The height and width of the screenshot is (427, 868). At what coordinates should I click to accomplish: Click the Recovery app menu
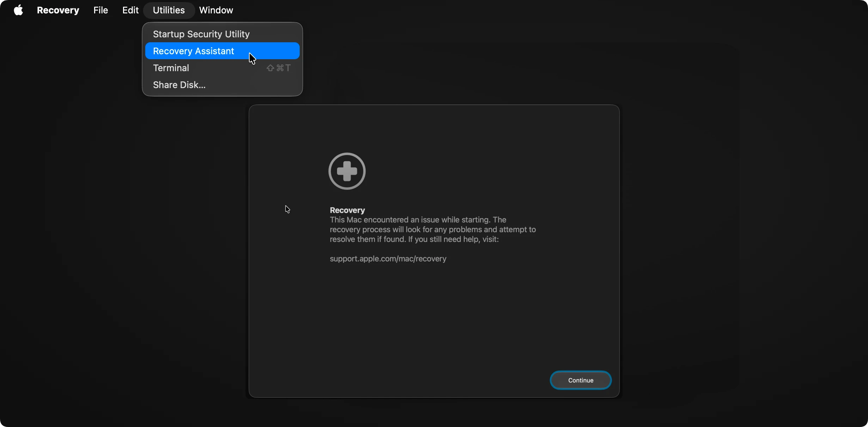click(58, 10)
